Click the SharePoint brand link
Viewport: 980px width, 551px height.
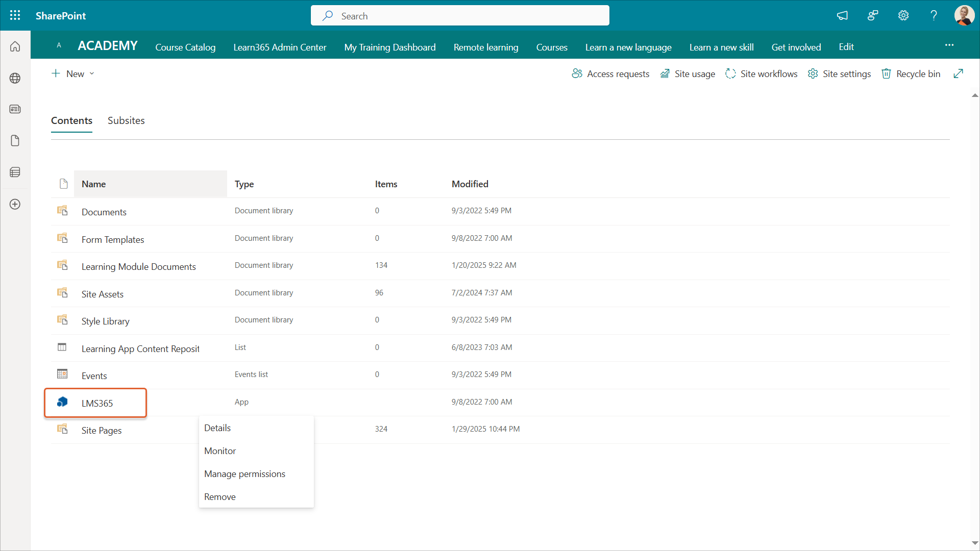point(61,16)
